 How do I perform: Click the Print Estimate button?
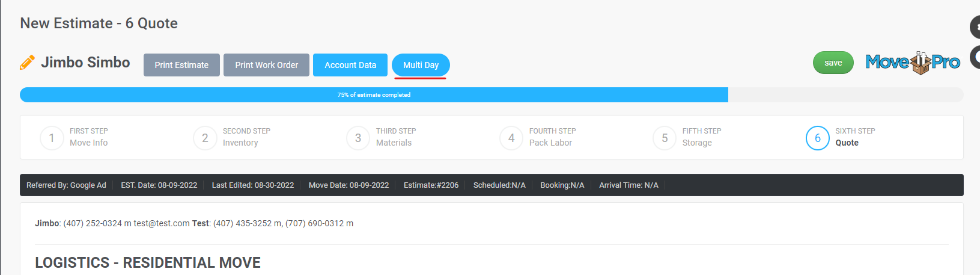click(181, 65)
